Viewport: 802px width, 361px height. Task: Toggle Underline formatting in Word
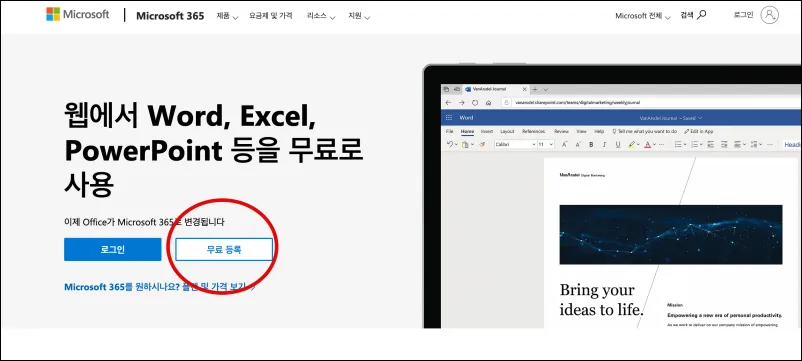[618, 145]
